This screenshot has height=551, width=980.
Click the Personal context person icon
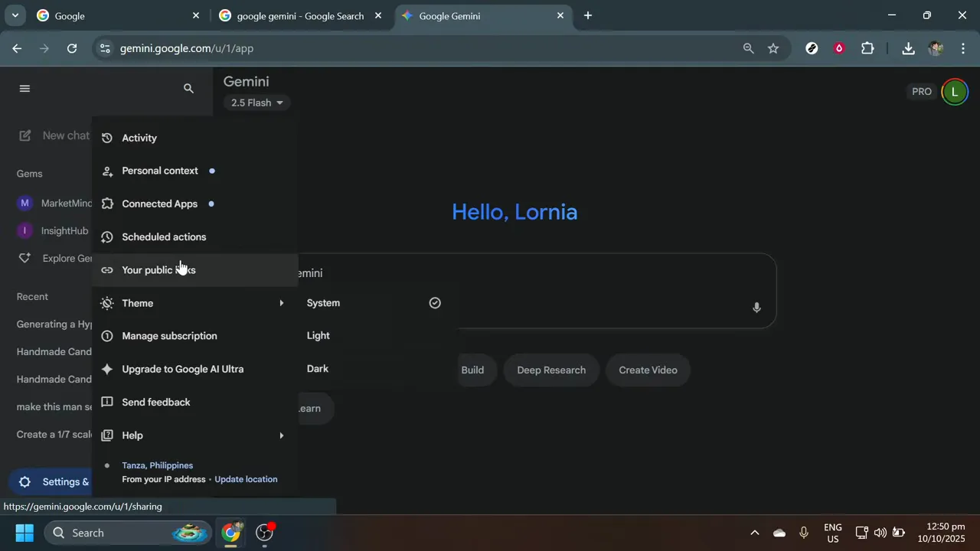[x=107, y=171]
